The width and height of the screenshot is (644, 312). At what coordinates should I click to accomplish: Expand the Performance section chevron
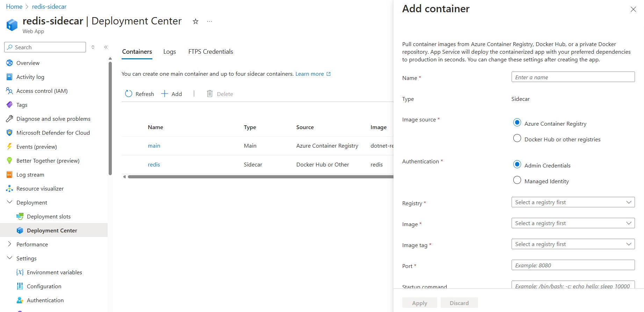point(9,244)
